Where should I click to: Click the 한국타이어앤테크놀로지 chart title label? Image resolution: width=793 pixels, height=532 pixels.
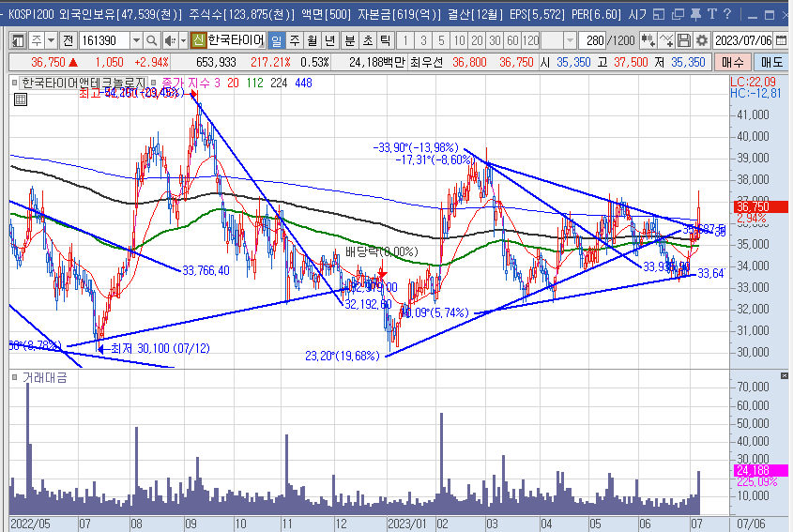click(84, 83)
